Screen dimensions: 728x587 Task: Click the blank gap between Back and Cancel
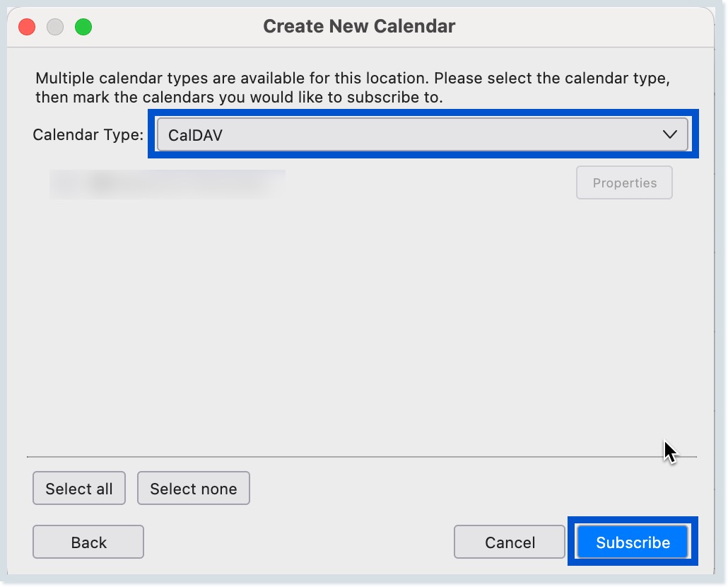click(x=297, y=542)
